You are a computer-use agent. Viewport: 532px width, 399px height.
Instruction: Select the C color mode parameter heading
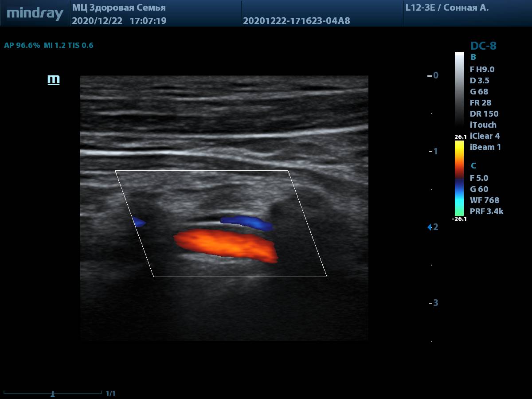473,166
